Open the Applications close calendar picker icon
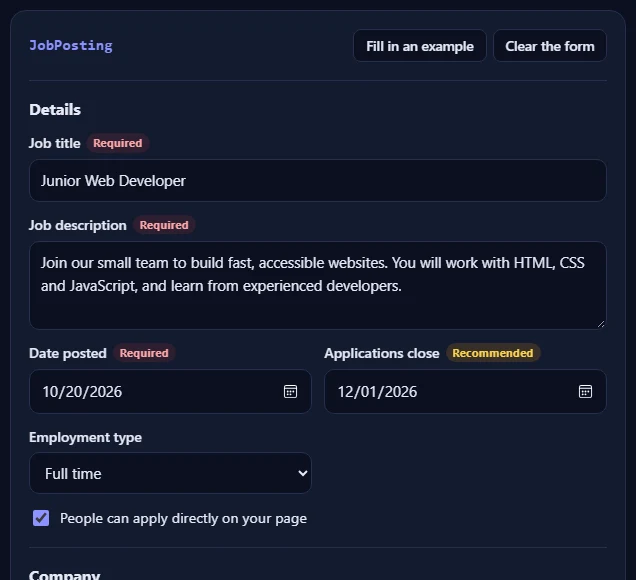This screenshot has height=580, width=636. pos(585,391)
